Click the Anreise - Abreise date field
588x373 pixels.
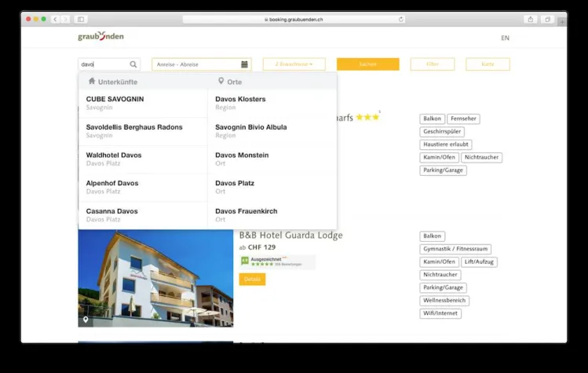[196, 64]
